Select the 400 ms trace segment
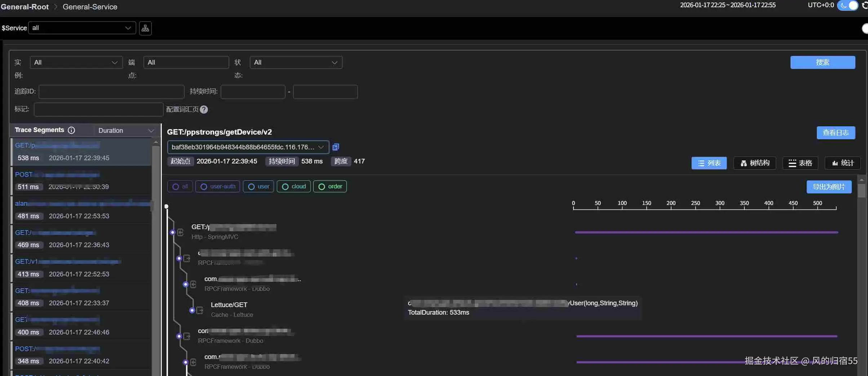The image size is (868, 376). [x=81, y=326]
